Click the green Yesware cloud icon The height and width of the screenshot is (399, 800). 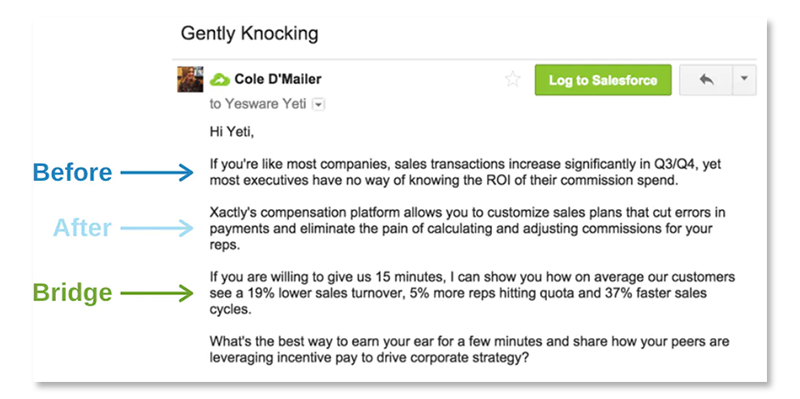pos(220,80)
